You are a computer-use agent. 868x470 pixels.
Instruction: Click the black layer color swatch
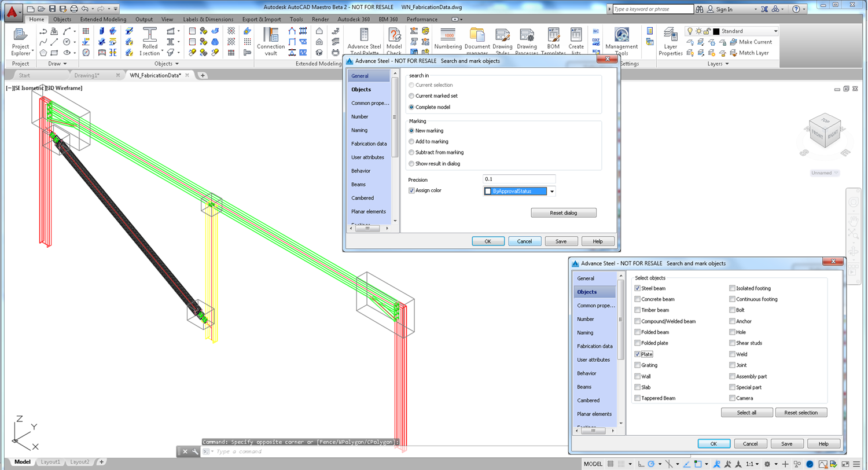click(x=716, y=31)
